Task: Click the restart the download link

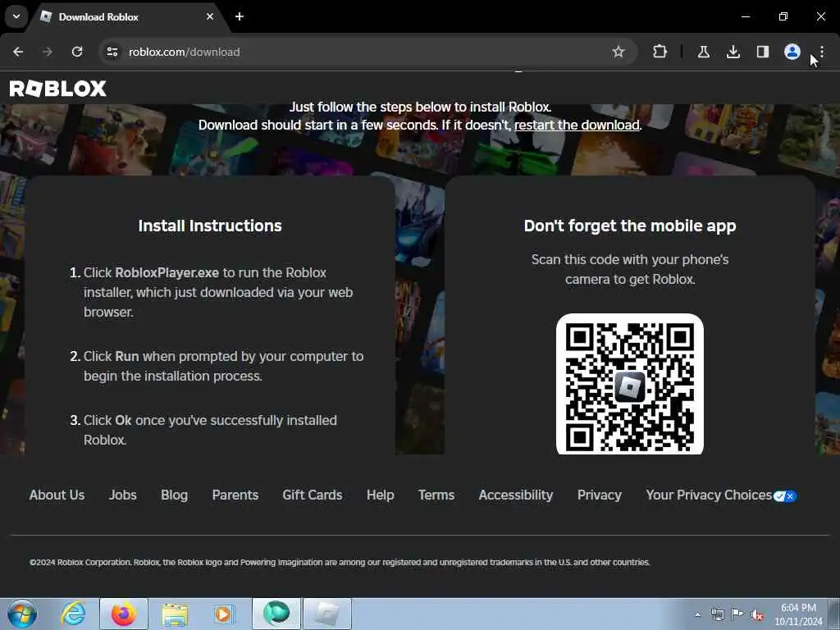Action: tap(577, 125)
